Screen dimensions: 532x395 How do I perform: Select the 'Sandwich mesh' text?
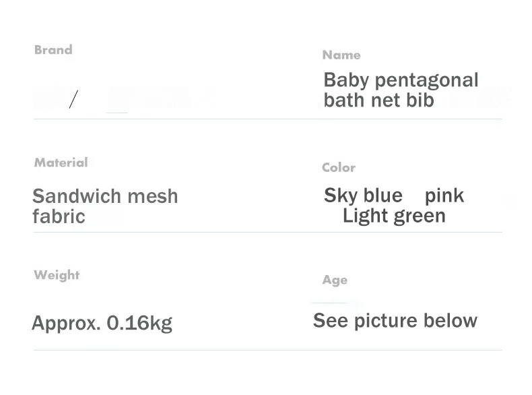(105, 196)
